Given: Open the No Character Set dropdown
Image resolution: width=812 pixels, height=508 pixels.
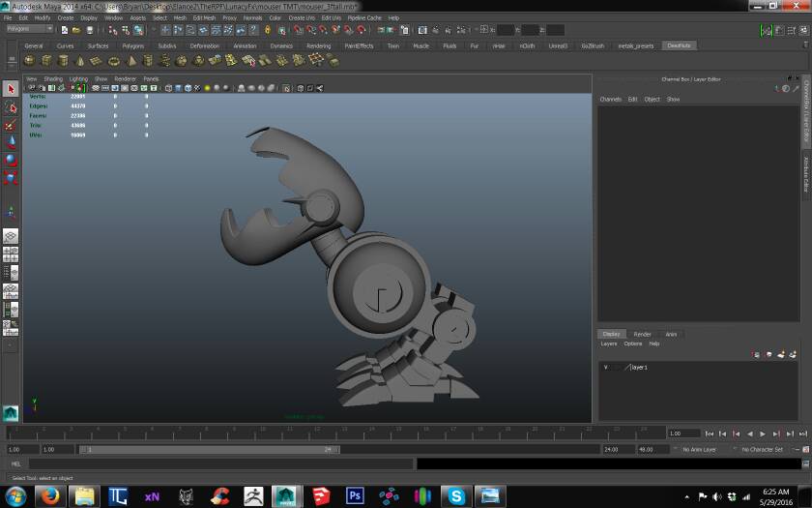Looking at the screenshot, I should [762, 449].
